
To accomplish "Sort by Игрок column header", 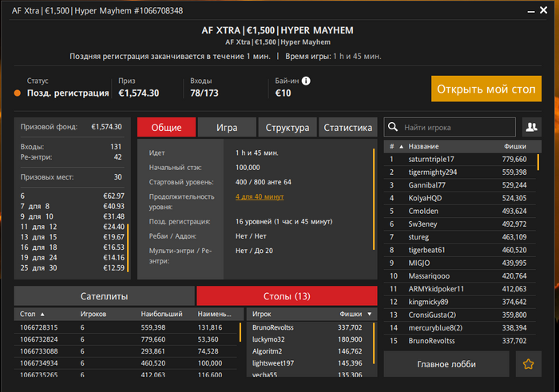I will click(x=262, y=314).
